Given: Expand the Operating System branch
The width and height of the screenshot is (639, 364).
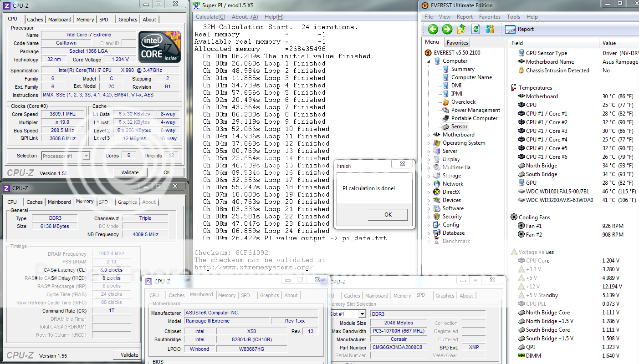Looking at the screenshot, I should [429, 143].
